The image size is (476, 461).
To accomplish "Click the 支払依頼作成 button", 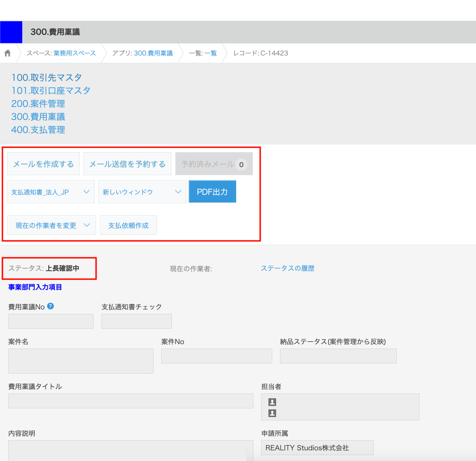I will pyautogui.click(x=128, y=225).
